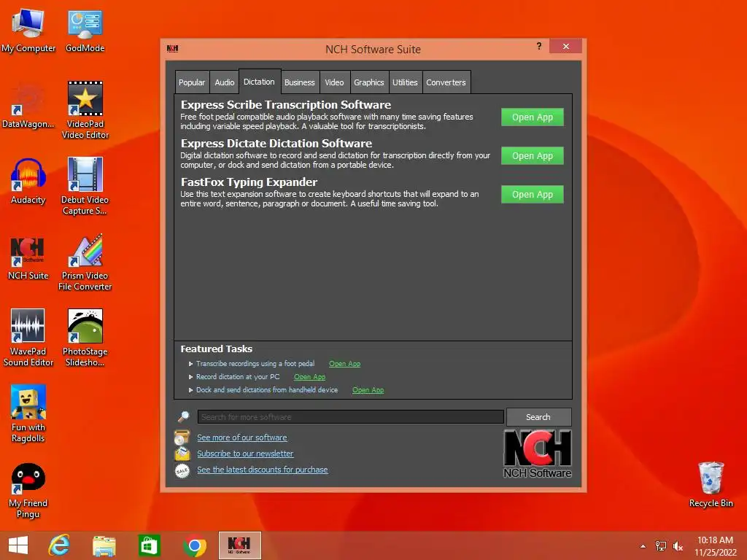Click the mute volume tray icon
Screen dimensions: 747x560
pyautogui.click(x=678, y=546)
